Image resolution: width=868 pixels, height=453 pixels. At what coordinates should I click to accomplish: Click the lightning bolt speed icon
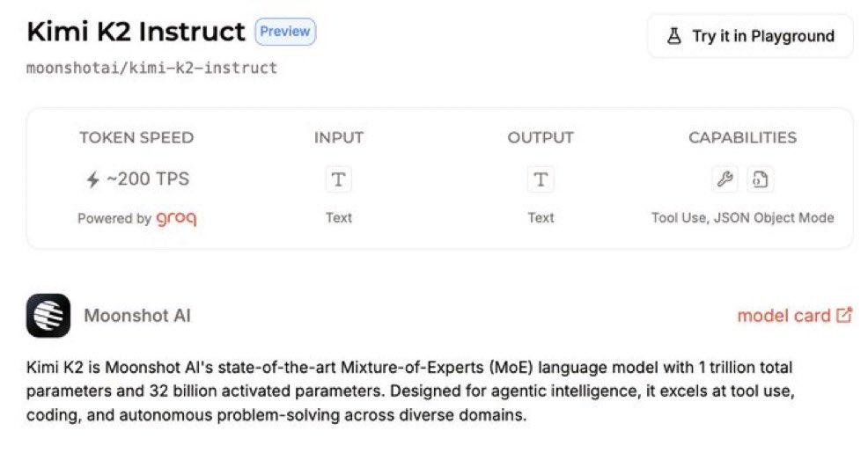click(93, 179)
